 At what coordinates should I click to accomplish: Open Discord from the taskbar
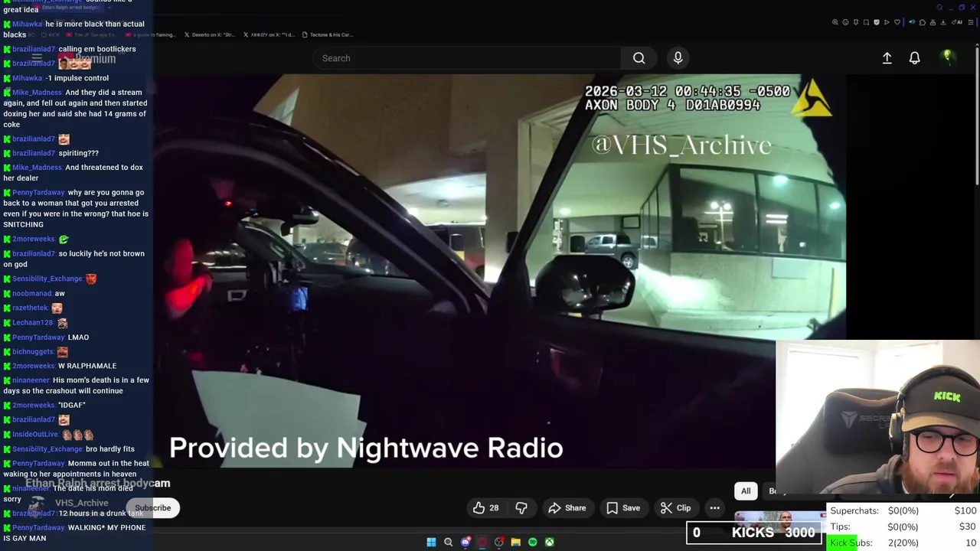[465, 543]
